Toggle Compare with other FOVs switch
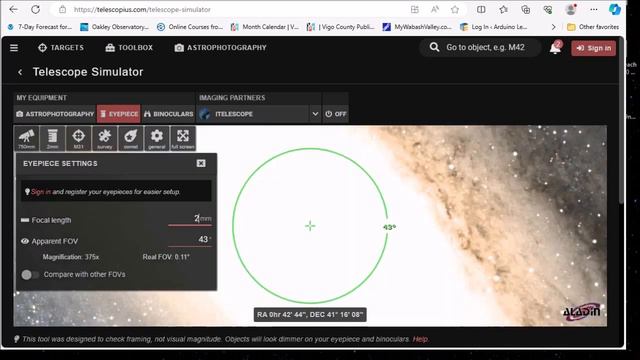This screenshot has width=640, height=360. 29,275
